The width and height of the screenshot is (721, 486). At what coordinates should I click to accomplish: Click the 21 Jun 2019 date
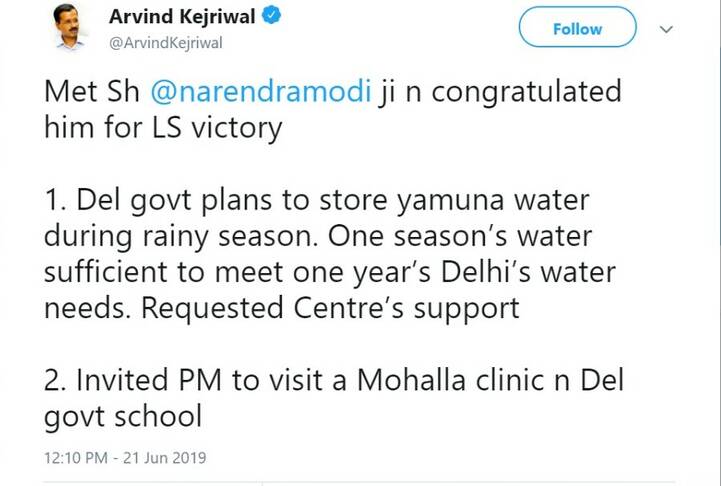point(168,458)
